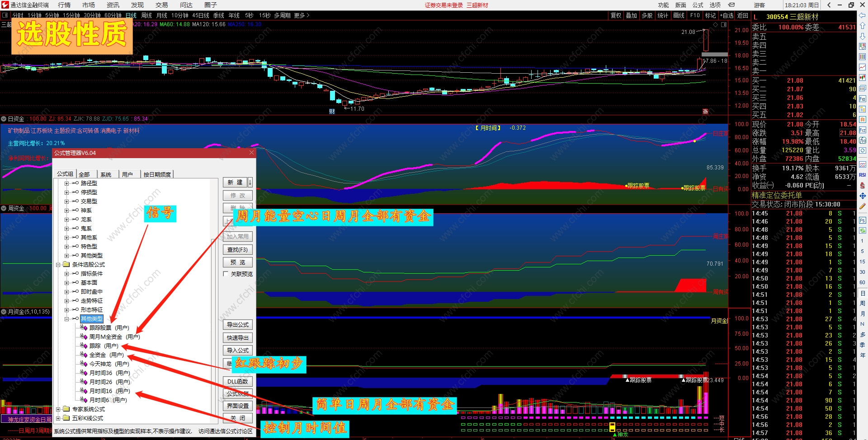This screenshot has width=868, height=440.
Task: Click the circle-in-square icon in sidebar
Action: [863, 150]
